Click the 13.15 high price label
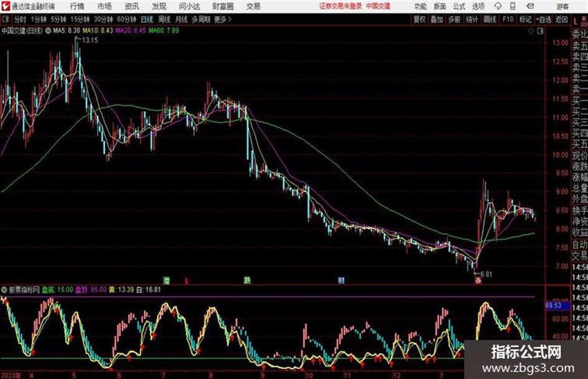 [90, 40]
